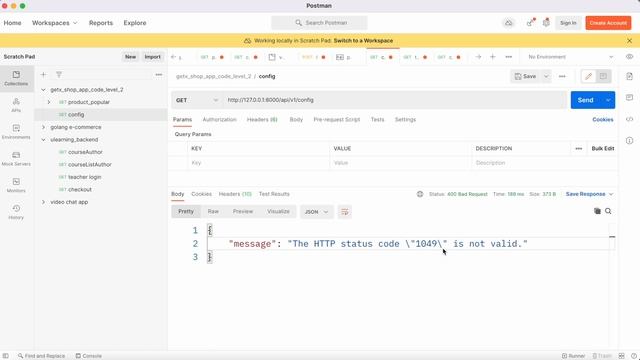Viewport: 640px width, 360px height.
Task: Toggle the two-pane view icon in status bar
Action: 621,356
